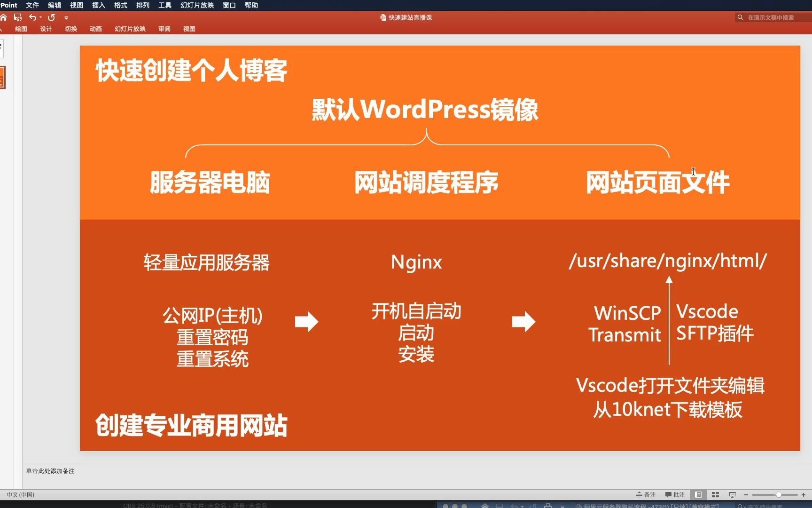Toggle the 备注 notes pane button
This screenshot has width=812, height=508.
646,494
